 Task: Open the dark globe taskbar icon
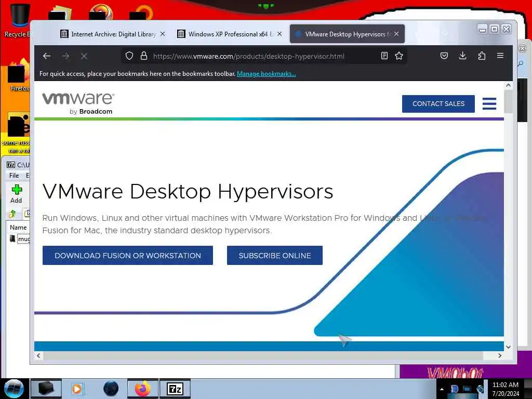coord(111,389)
